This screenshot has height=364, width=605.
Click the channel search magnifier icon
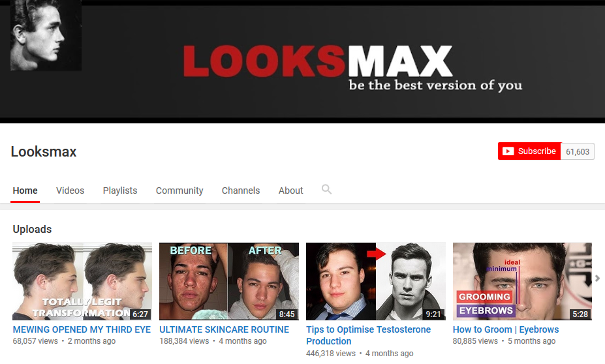coord(326,189)
